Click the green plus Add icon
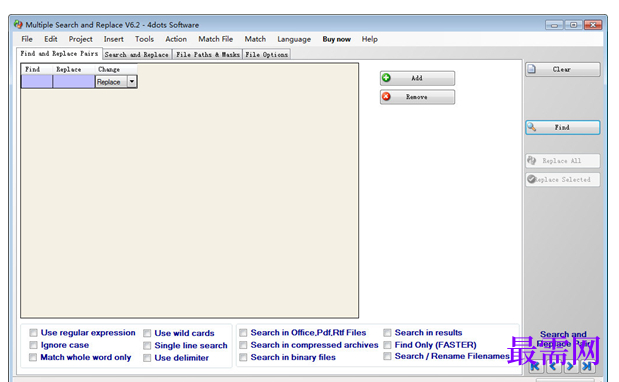 [386, 78]
